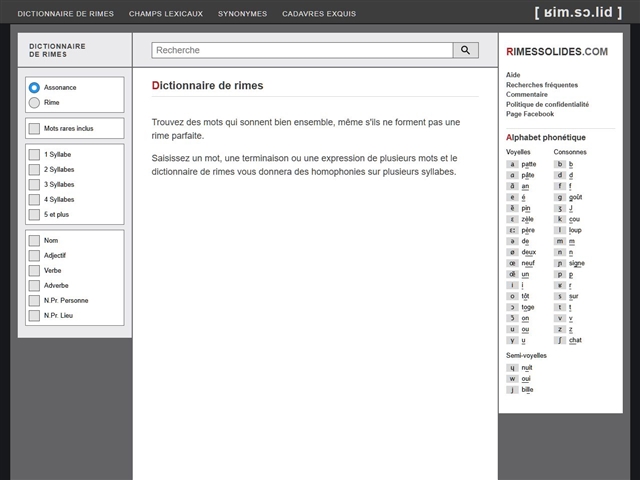
Task: Insert œ symbol for neuf
Action: pyautogui.click(x=512, y=263)
